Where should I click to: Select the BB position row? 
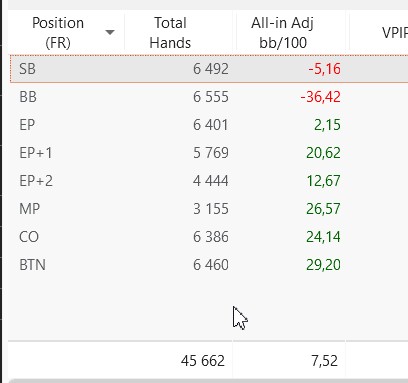point(209,97)
